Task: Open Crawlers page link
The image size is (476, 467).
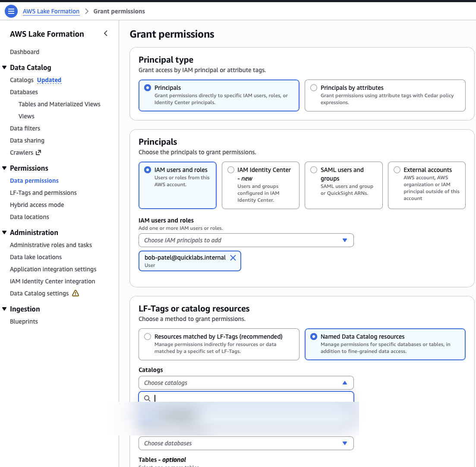Action: [x=22, y=152]
